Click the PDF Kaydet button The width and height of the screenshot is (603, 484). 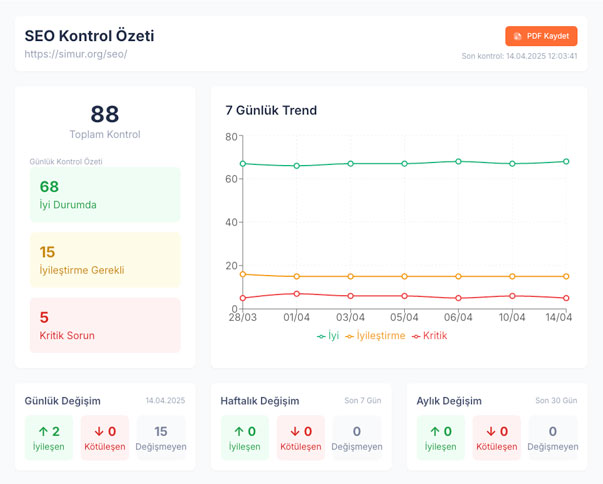click(541, 36)
